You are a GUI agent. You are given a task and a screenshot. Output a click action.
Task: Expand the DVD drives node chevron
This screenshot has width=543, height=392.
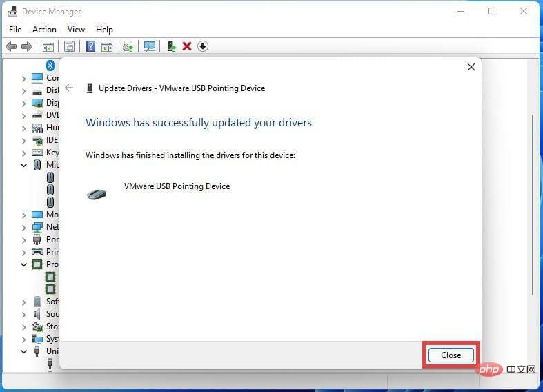[x=23, y=116]
